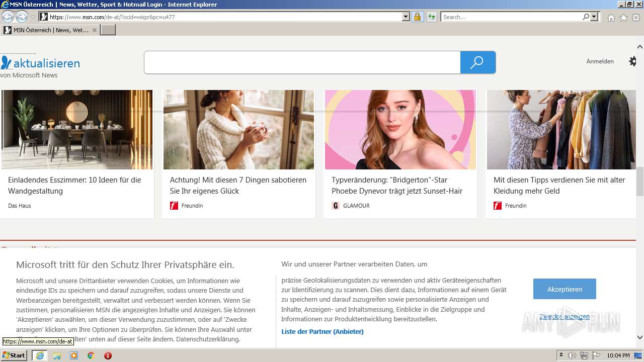The image size is (644, 362).
Task: Open the Opera taskbar icon
Action: point(108,355)
